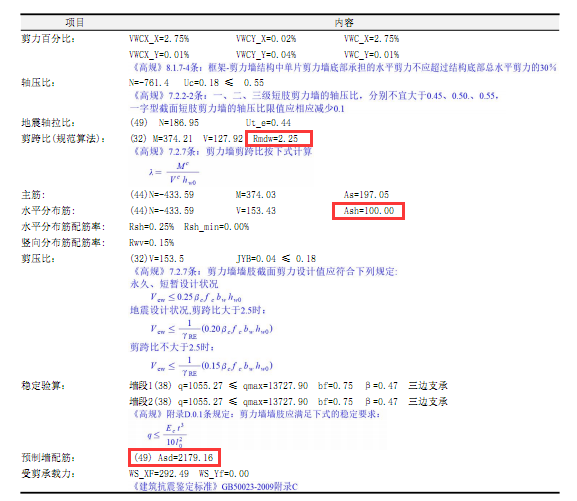Click the value V=153.43
577x501 pixels.
click(x=256, y=211)
